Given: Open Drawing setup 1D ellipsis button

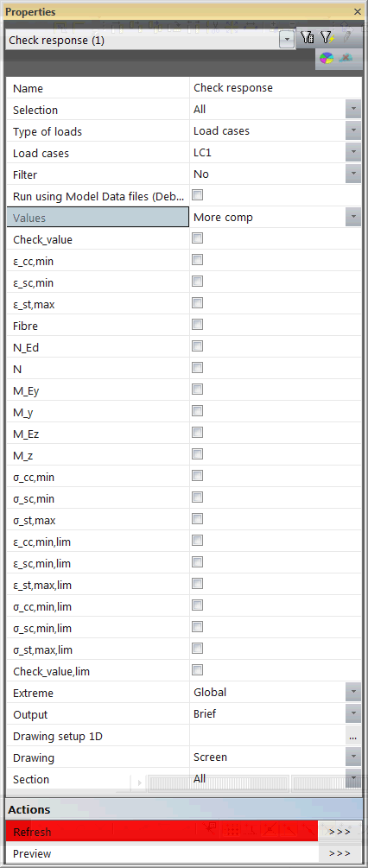Looking at the screenshot, I should (353, 736).
